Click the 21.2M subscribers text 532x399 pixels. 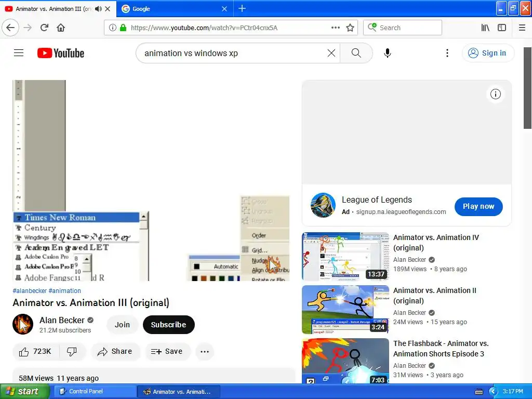coord(65,330)
